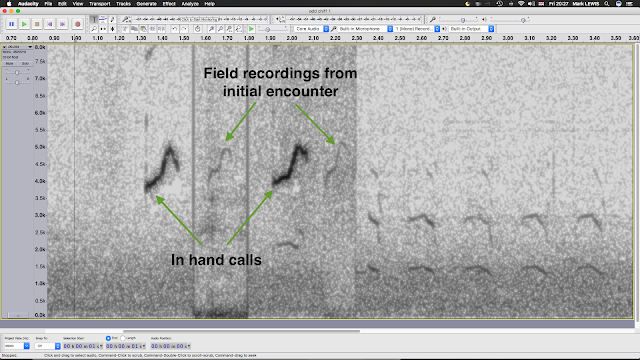Click Mute on the audio track
The width and height of the screenshot is (640, 360).
[x=9, y=64]
